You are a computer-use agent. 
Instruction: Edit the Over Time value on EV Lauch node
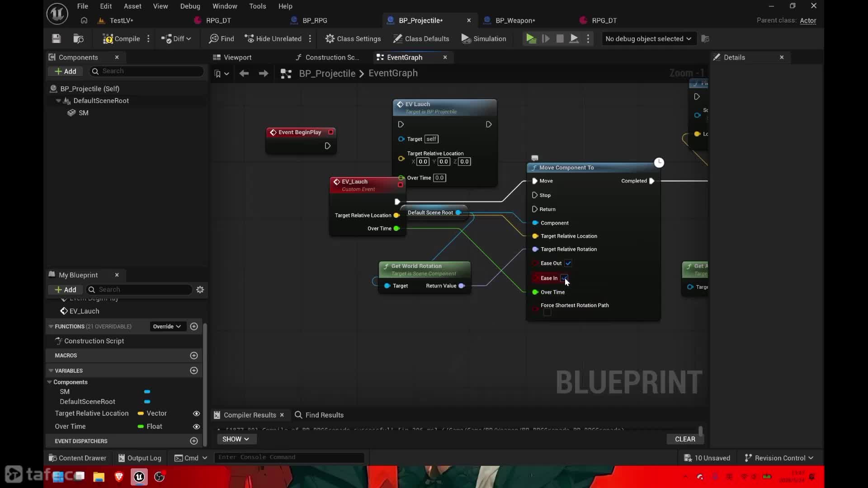439,178
